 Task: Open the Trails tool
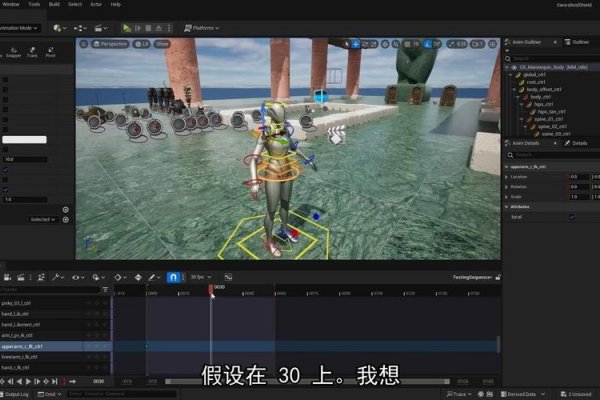[32, 52]
